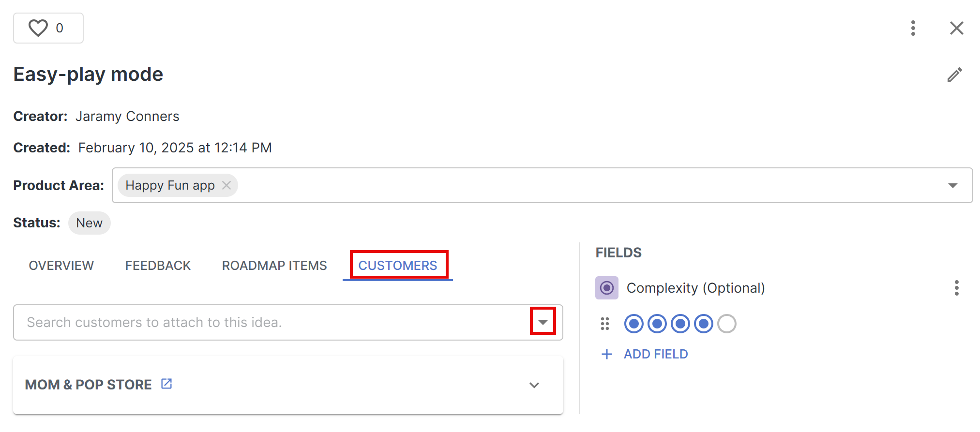980x432 pixels.
Task: Open MOM & POP STORE via the external link icon
Action: tap(166, 383)
